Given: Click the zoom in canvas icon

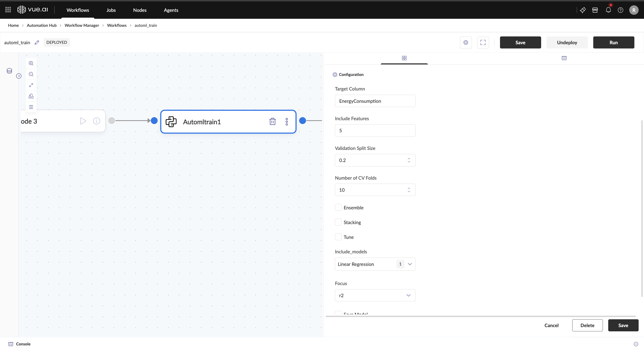Looking at the screenshot, I should pos(31,63).
